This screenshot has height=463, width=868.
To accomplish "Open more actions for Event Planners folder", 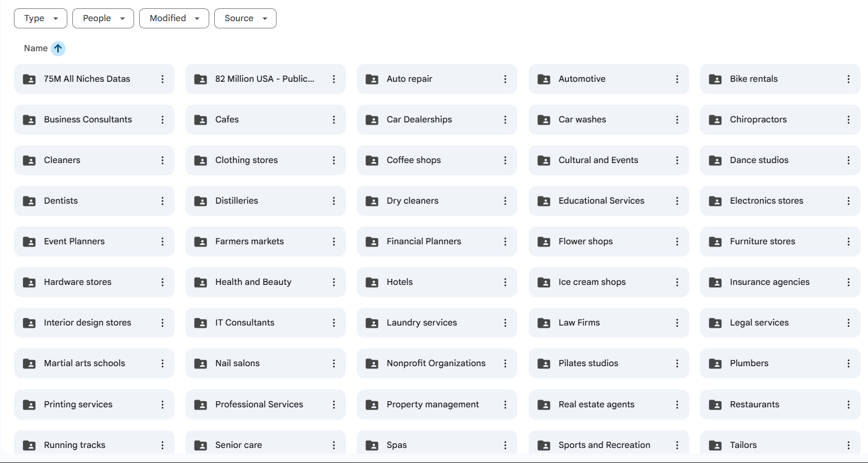I will pyautogui.click(x=162, y=242).
